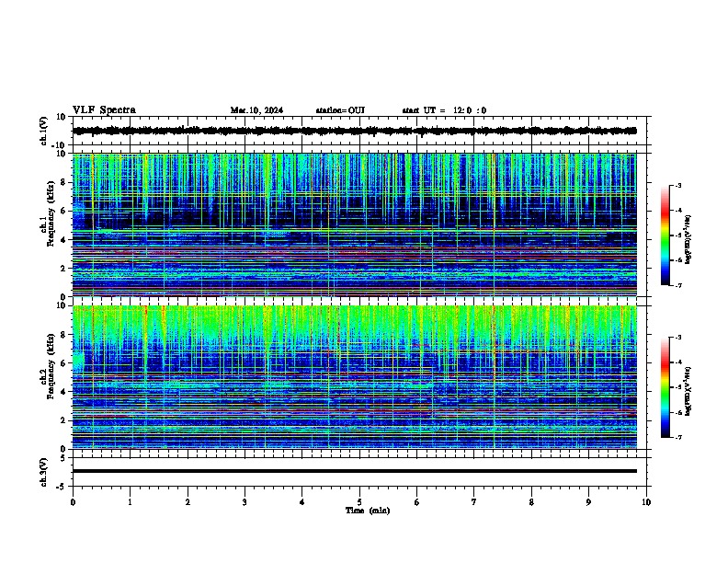Select the ch.1 "Frequency (kHz)" axis label
728x563 pixels.
point(51,214)
